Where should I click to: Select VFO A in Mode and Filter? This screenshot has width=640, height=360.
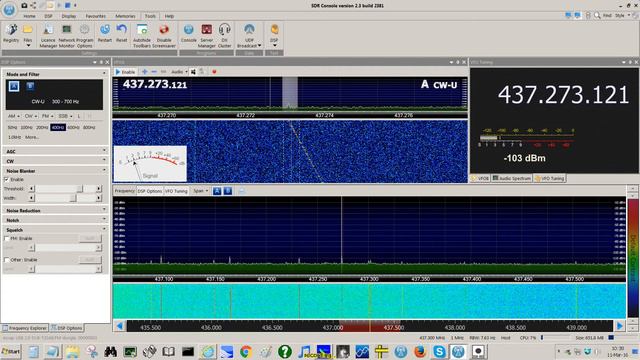tap(14, 86)
